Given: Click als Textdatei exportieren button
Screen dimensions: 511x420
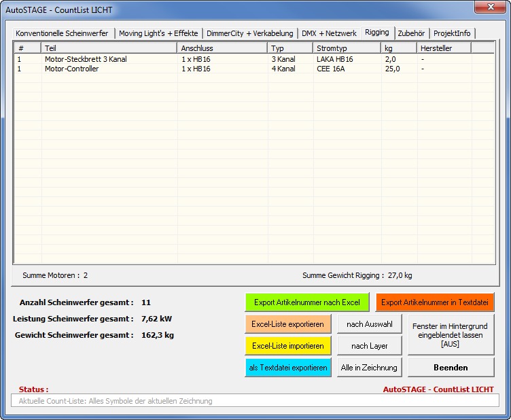Looking at the screenshot, I should 288,368.
